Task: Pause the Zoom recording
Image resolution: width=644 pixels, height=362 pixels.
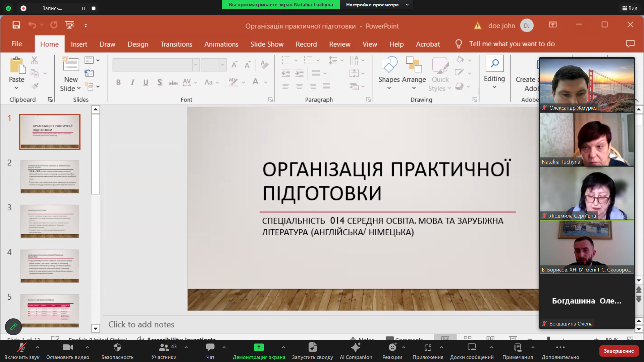Action: point(83,8)
